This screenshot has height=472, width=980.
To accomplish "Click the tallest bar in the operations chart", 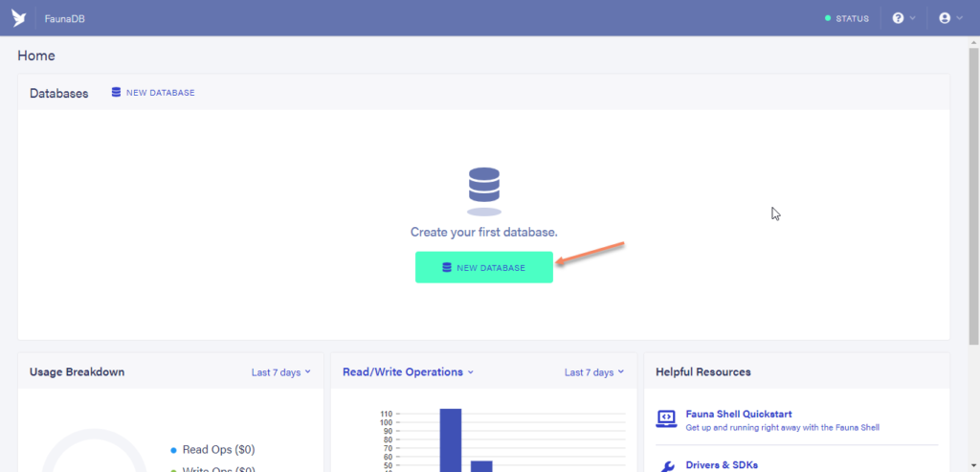I will [451, 440].
